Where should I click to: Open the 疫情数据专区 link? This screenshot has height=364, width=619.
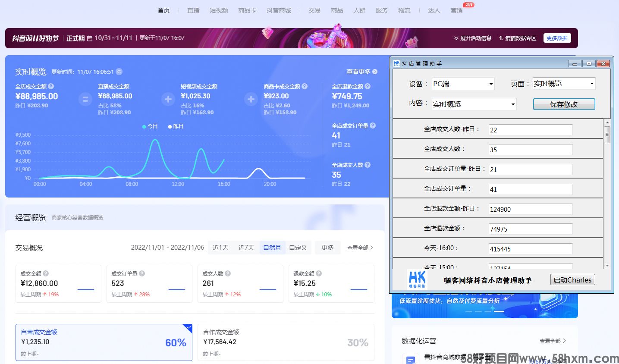click(518, 38)
